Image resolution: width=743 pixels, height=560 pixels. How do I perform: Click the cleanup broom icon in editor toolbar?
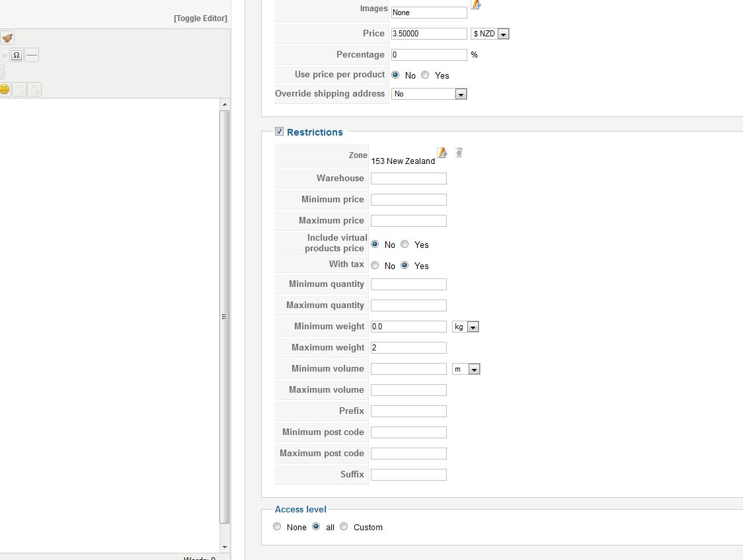coord(7,38)
